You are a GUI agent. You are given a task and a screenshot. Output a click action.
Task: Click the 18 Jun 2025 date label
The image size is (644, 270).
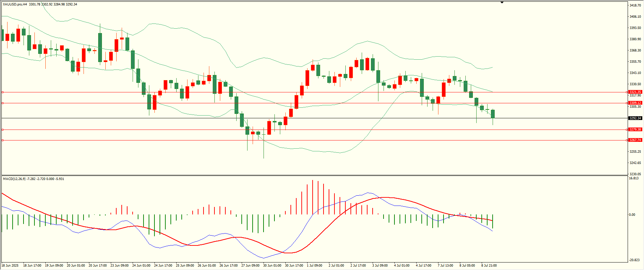pos(10,266)
